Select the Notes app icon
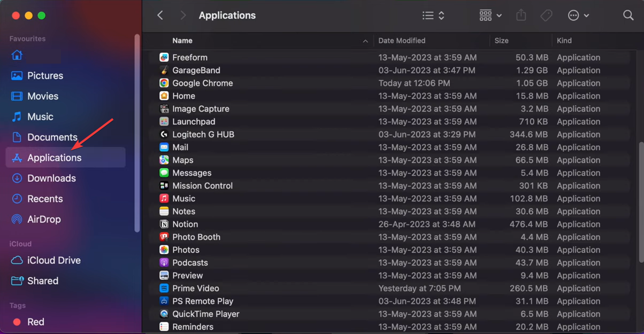This screenshot has height=334, width=644. (164, 211)
